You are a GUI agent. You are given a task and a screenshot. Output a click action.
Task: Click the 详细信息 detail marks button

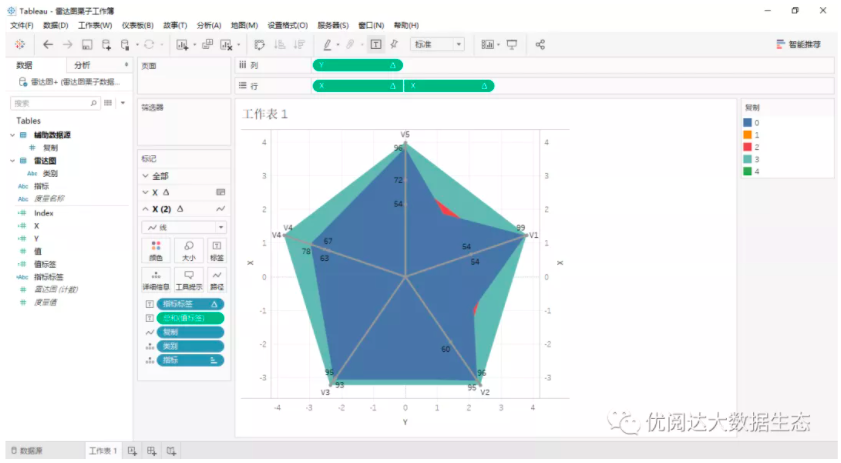coord(156,280)
